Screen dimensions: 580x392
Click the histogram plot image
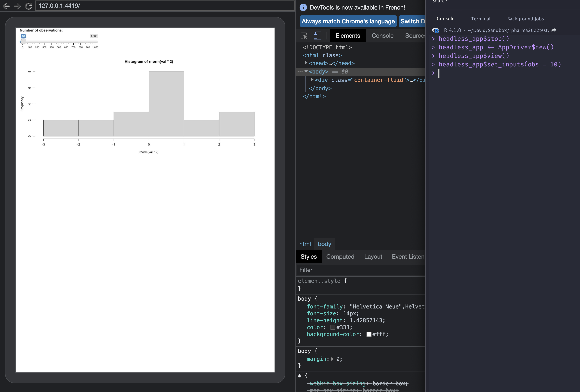pyautogui.click(x=145, y=107)
